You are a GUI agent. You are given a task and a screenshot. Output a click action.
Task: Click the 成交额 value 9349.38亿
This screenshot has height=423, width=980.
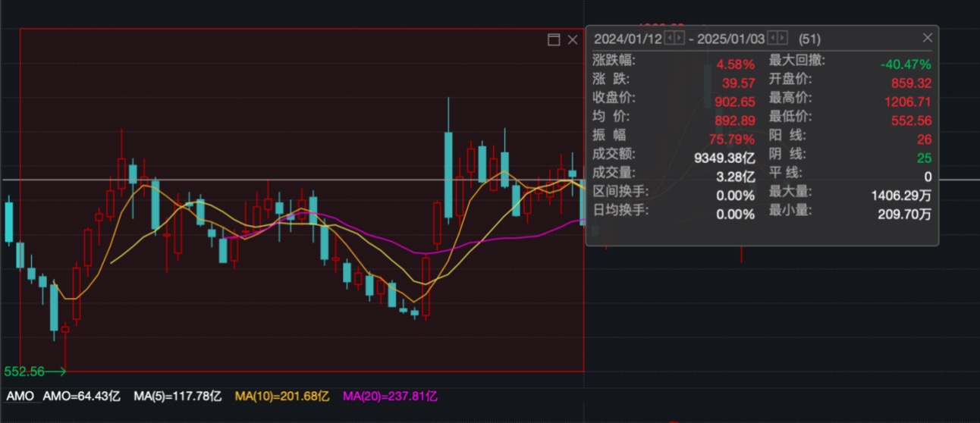pos(724,158)
